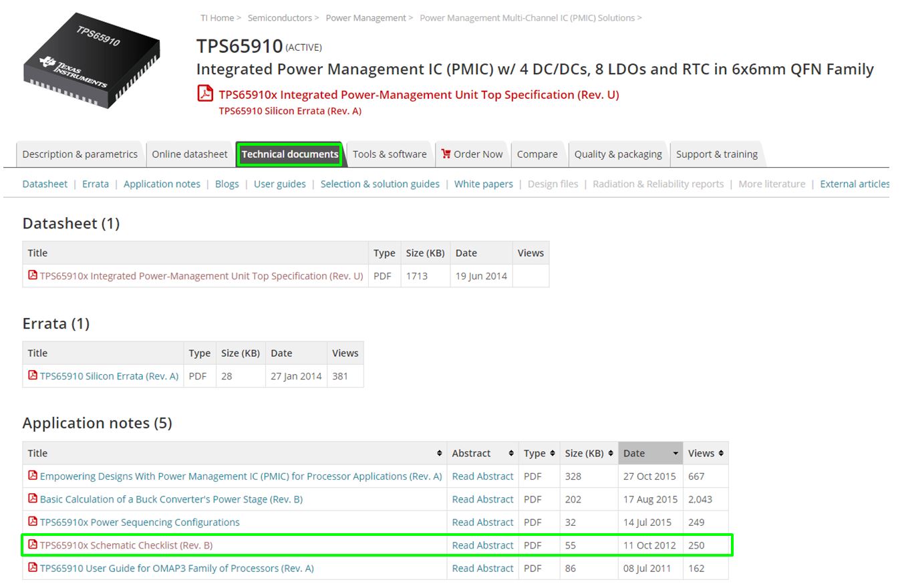Click the TI Home breadcrumb

217,18
